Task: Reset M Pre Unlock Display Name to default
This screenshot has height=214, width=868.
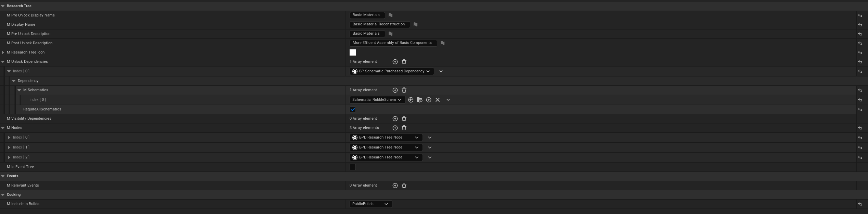Action: tap(860, 15)
